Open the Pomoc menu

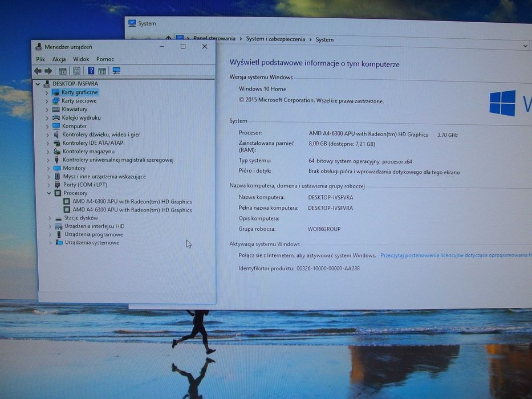105,59
